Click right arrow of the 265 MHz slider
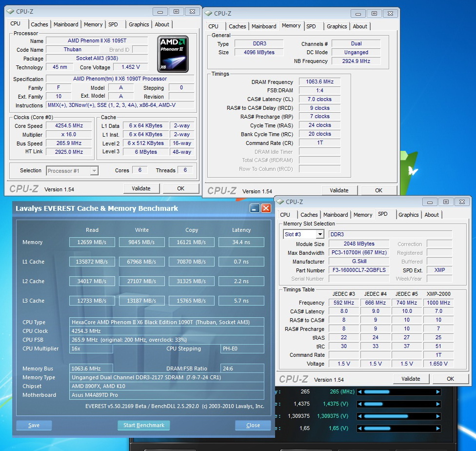The image size is (476, 451). (438, 392)
